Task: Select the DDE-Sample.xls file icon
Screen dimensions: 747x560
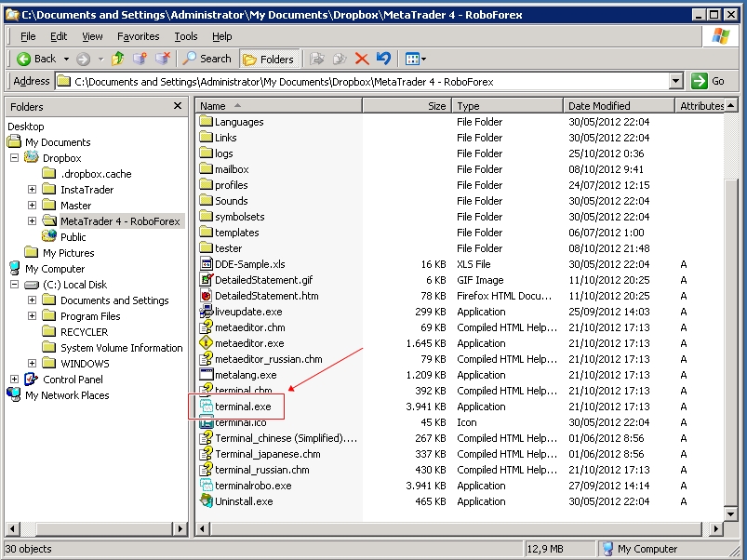Action: pyautogui.click(x=206, y=263)
